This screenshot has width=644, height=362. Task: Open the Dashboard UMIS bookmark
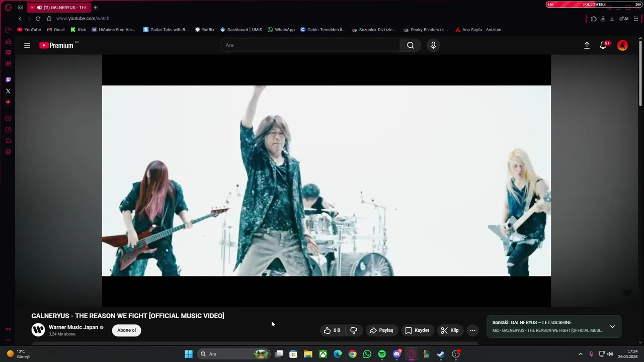click(x=241, y=30)
